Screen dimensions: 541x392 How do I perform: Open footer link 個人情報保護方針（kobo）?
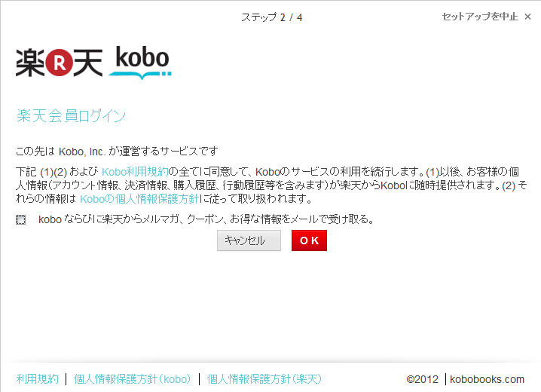(x=132, y=379)
